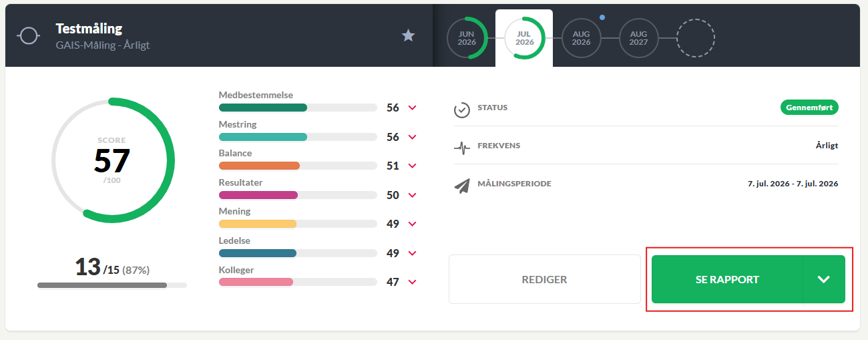Screen dimensions: 868x340
Task: Open the dropdown arrow beside SE RAPPORT
Action: coord(824,279)
